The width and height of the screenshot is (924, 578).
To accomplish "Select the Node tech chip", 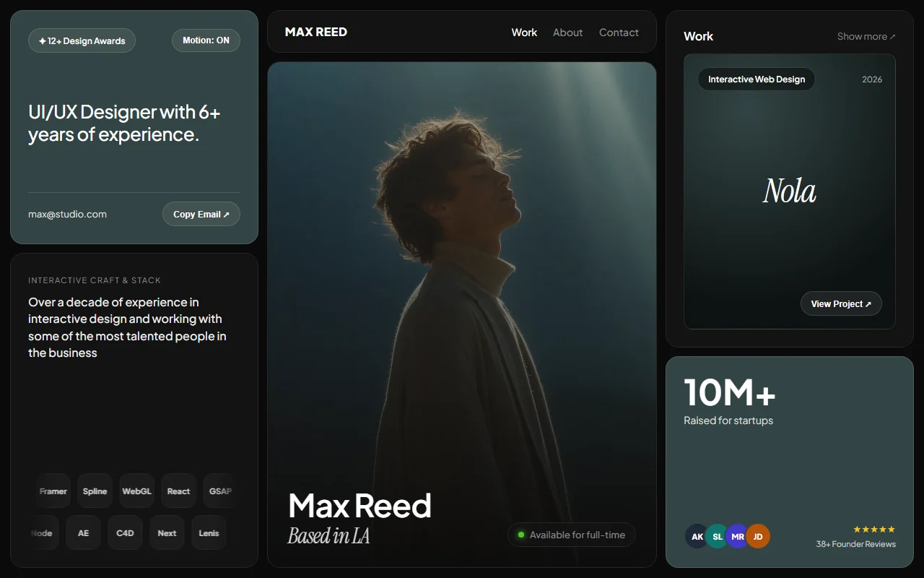I will point(42,533).
